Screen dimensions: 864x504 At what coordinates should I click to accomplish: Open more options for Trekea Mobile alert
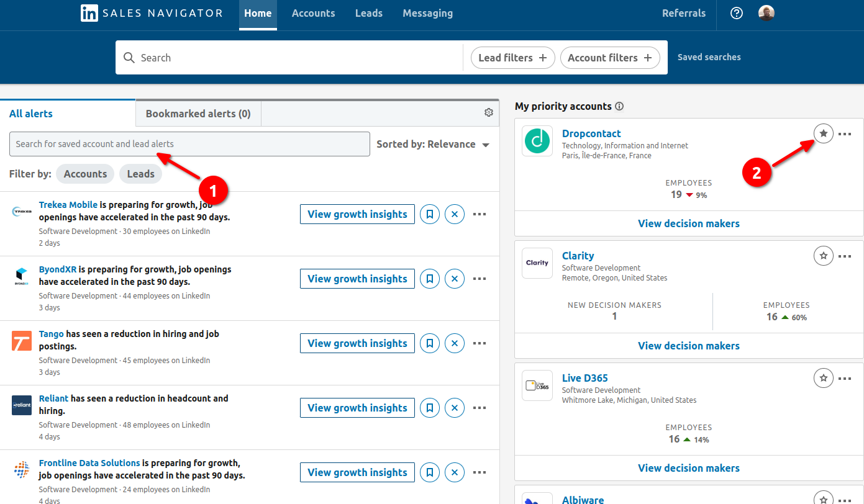[x=480, y=214]
